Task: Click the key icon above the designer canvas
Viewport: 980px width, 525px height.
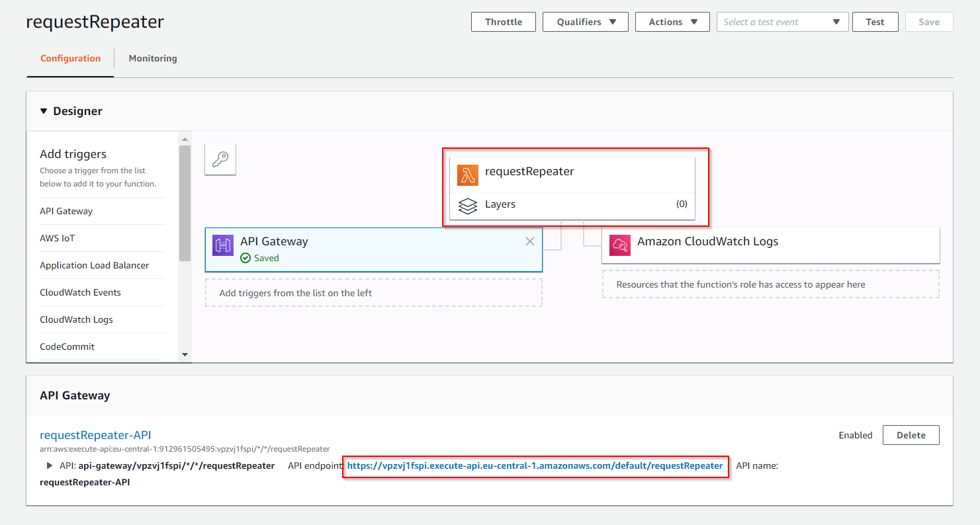Action: tap(220, 159)
